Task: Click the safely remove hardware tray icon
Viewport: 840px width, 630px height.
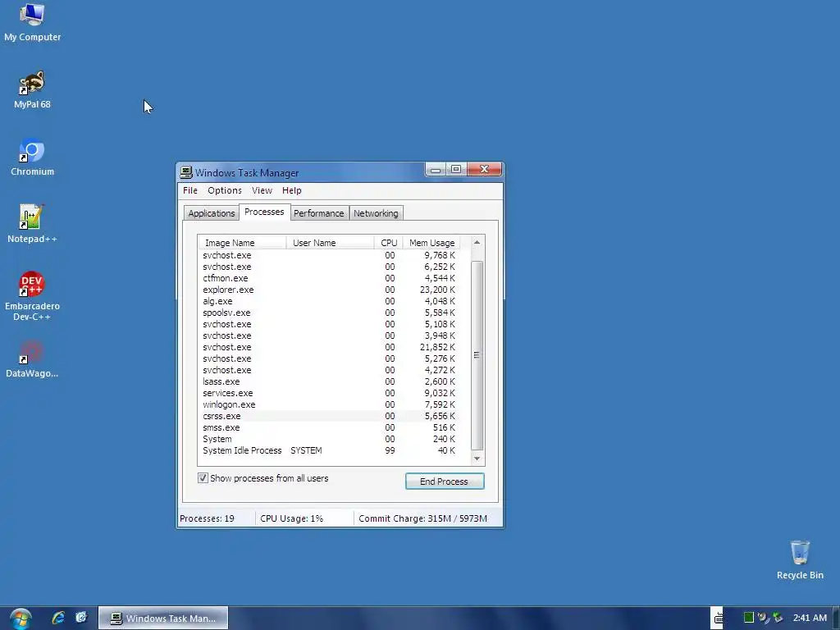Action: click(x=778, y=618)
